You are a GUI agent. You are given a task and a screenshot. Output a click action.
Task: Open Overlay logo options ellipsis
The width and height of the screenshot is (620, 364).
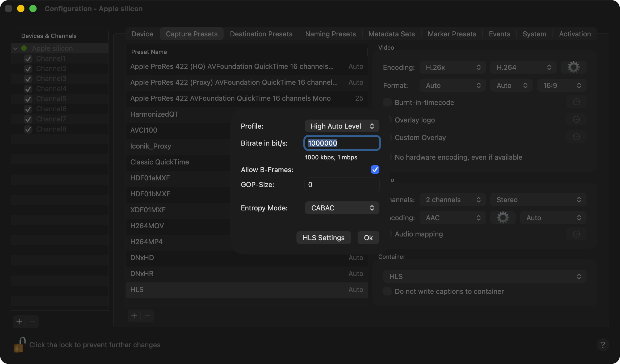576,120
